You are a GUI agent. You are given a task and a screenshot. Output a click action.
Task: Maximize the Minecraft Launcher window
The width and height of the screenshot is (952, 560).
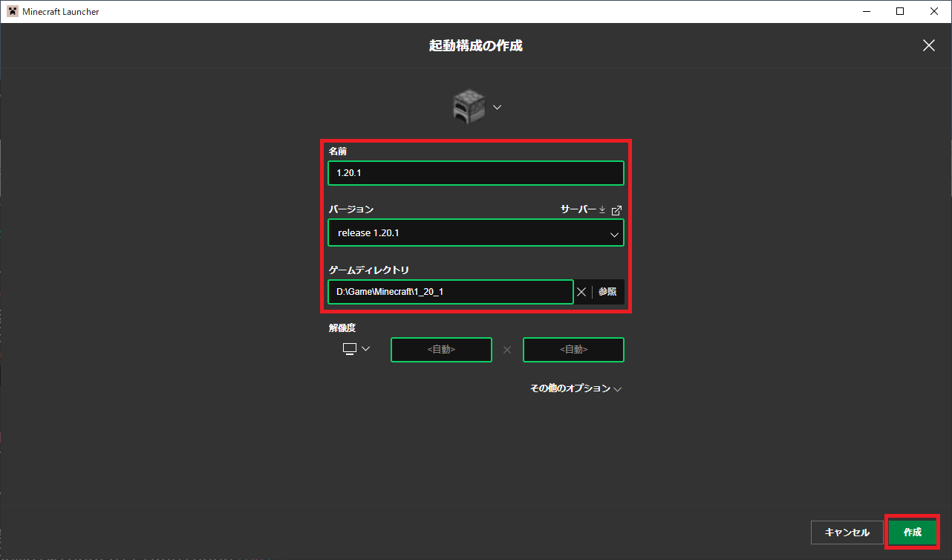click(900, 11)
